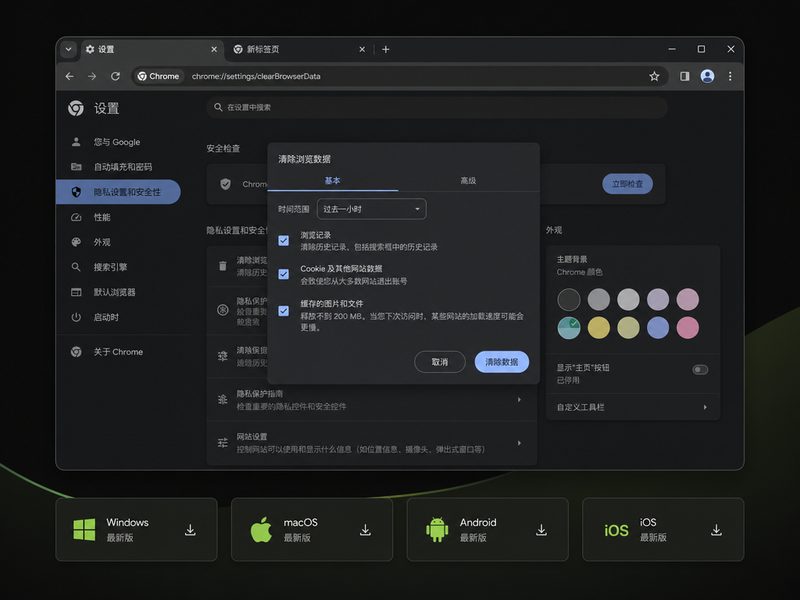The image size is (800, 600).
Task: Open 外观 in sidebar
Action: [118, 242]
